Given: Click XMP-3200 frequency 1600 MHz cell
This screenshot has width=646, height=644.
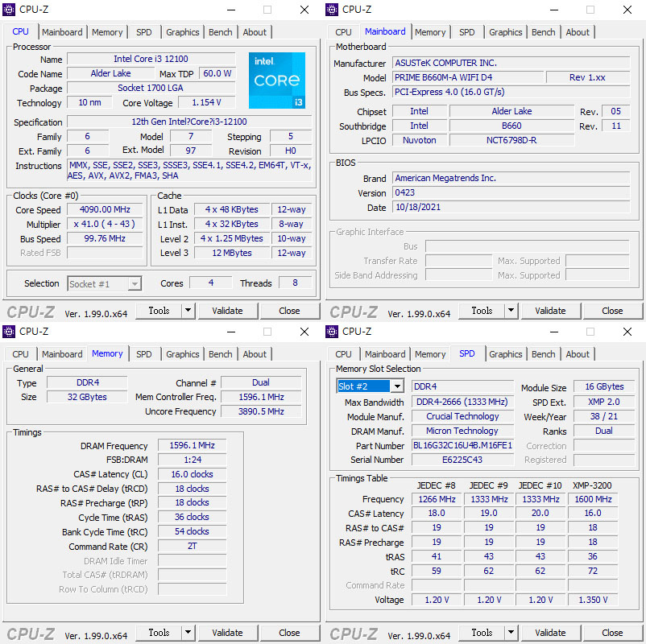Looking at the screenshot, I should click(x=593, y=499).
